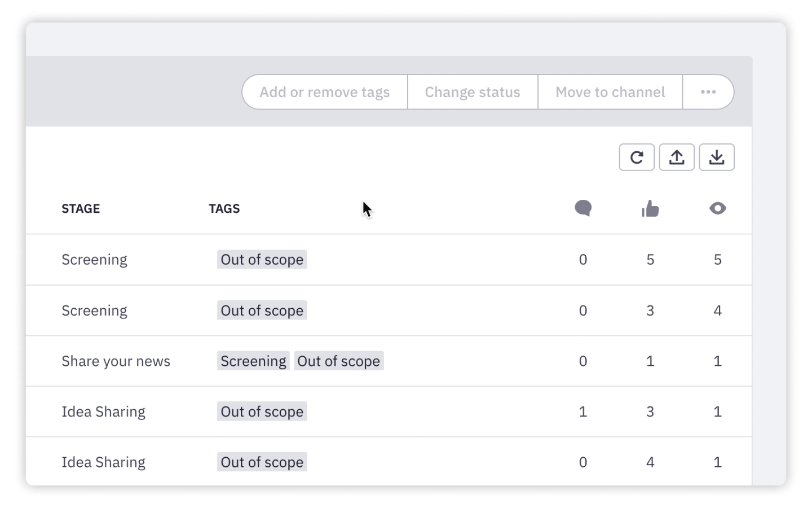Click the download icon button
Screen dimensions: 812x508
pyautogui.click(x=717, y=157)
